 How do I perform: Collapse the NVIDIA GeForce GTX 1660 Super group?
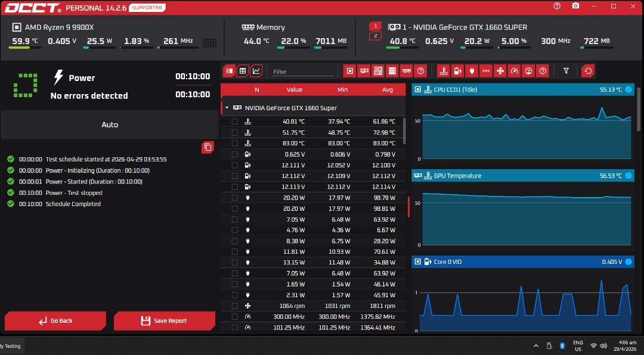227,108
